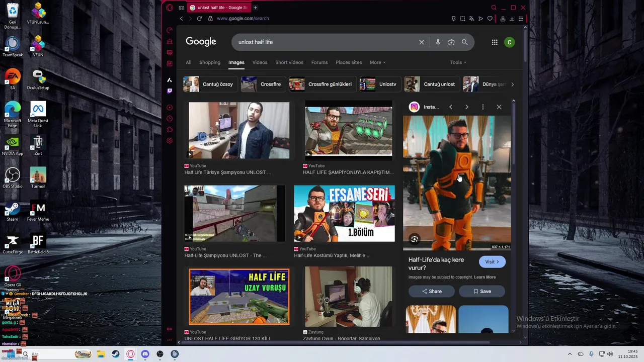Open the Opera GX main menu logo
This screenshot has width=644, height=362.
tap(170, 8)
